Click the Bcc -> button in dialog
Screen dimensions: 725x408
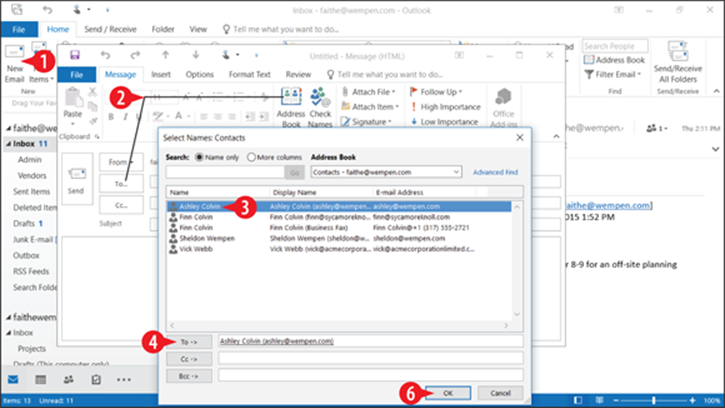(189, 376)
